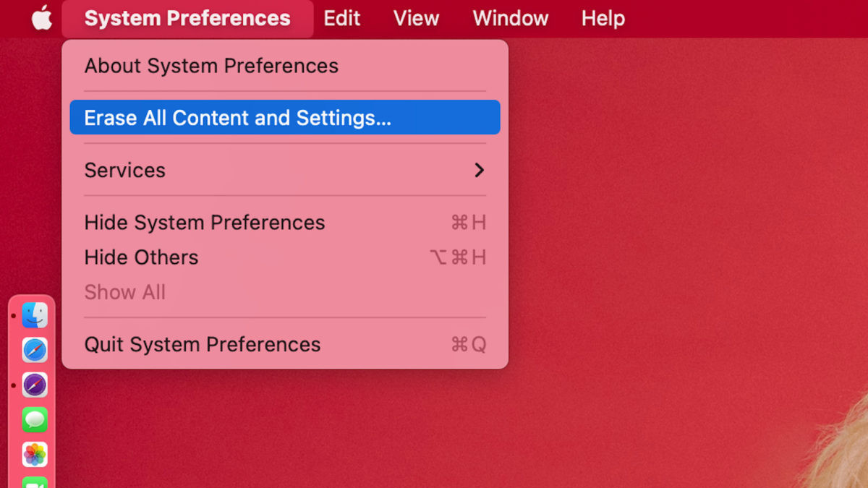Open FaceTime at the dock's bottom edge
This screenshot has height=488, width=868.
[35, 482]
